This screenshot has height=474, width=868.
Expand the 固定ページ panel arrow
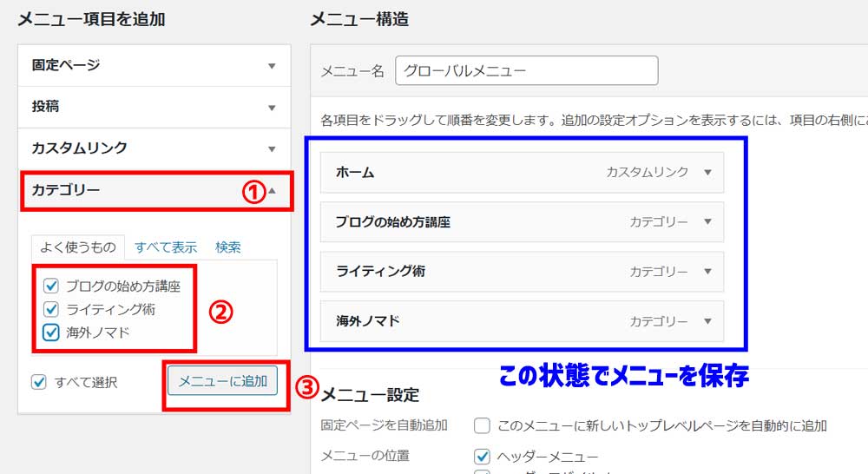272,65
